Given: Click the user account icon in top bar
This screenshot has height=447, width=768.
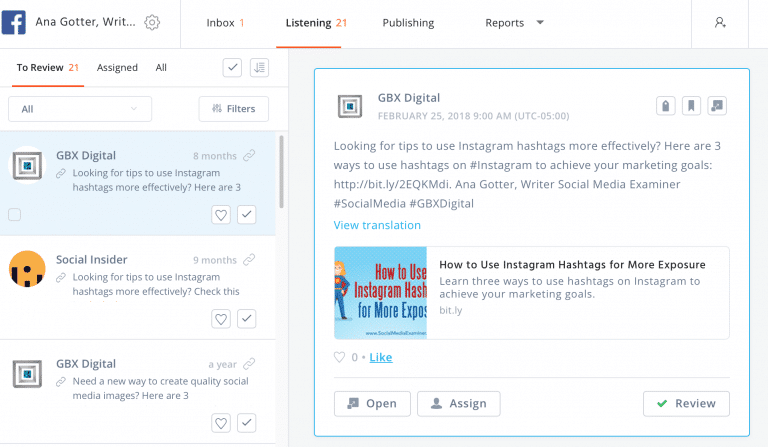Looking at the screenshot, I should pyautogui.click(x=720, y=22).
